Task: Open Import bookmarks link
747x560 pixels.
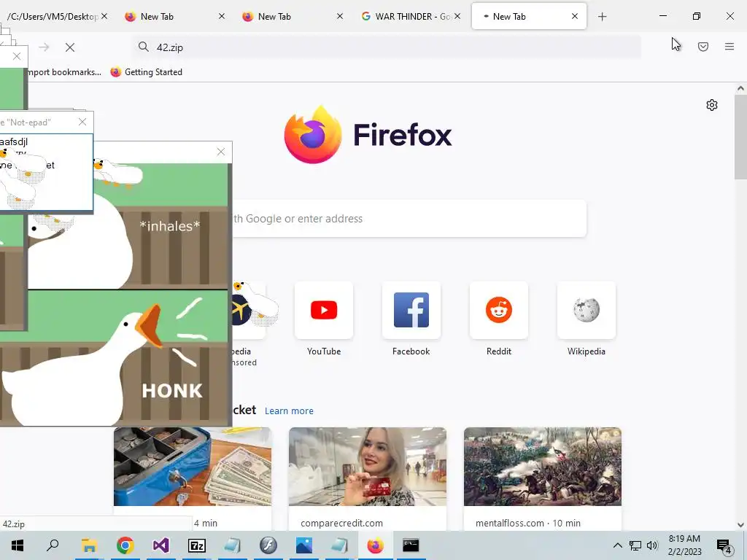Action: click(64, 72)
